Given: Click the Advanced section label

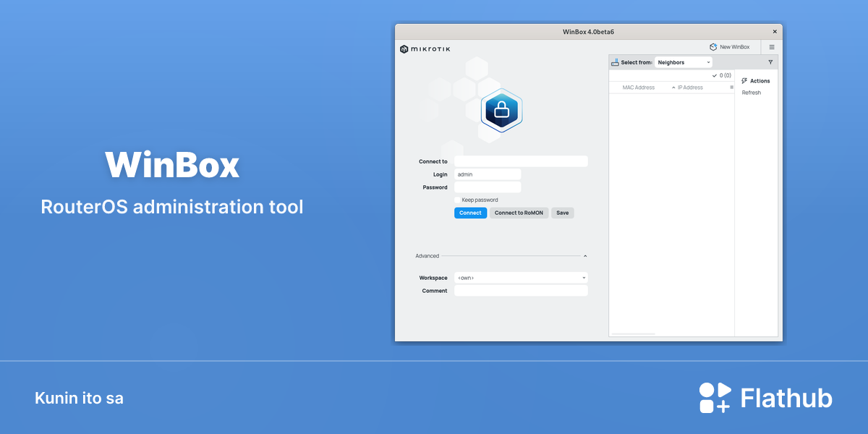Looking at the screenshot, I should coord(427,256).
